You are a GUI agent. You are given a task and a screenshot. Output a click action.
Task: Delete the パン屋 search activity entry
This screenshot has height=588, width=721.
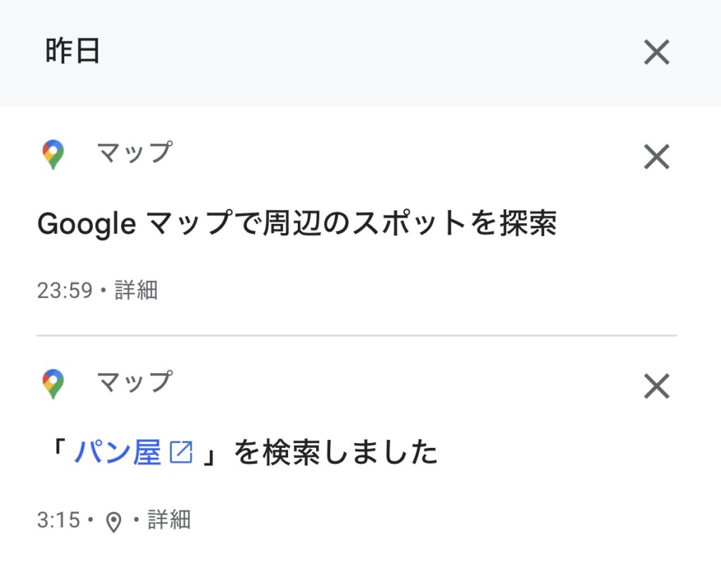(656, 386)
